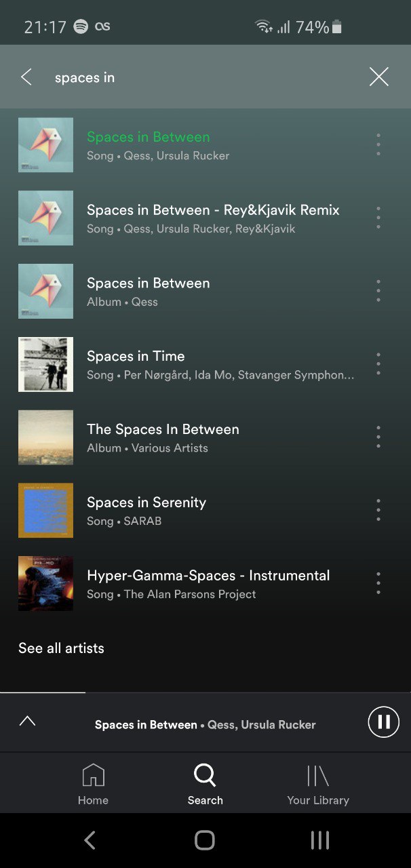This screenshot has height=868, width=411.
Task: Open options for The Spaces In Between album
Action: coord(378,437)
